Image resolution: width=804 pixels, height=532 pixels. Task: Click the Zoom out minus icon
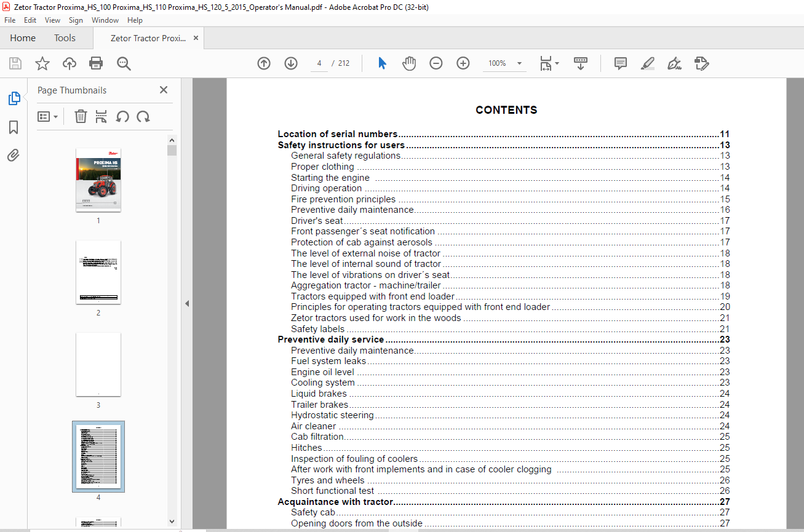436,63
